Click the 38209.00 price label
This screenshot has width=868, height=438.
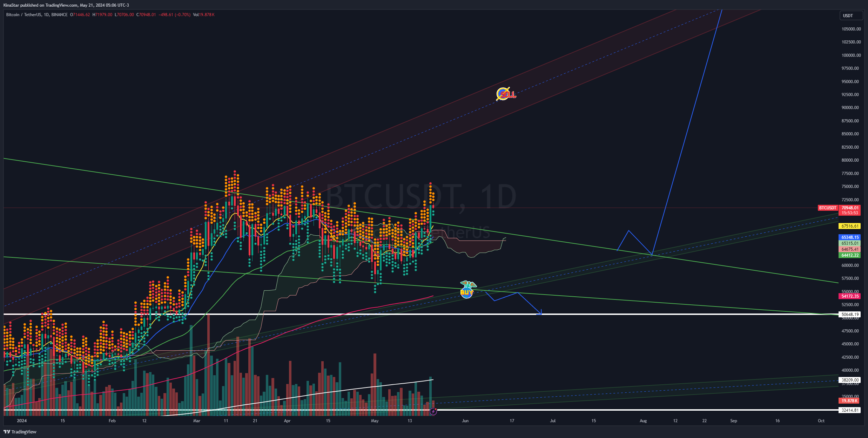[850, 380]
